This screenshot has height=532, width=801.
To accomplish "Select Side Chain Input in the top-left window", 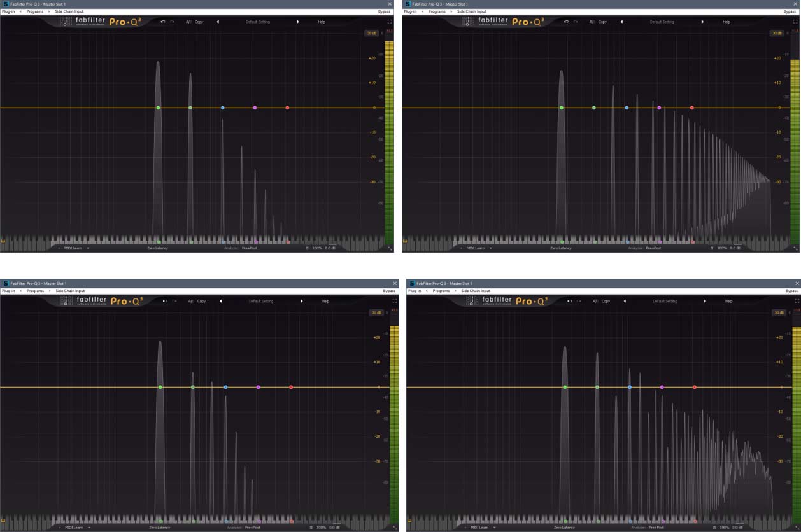I will coord(69,11).
